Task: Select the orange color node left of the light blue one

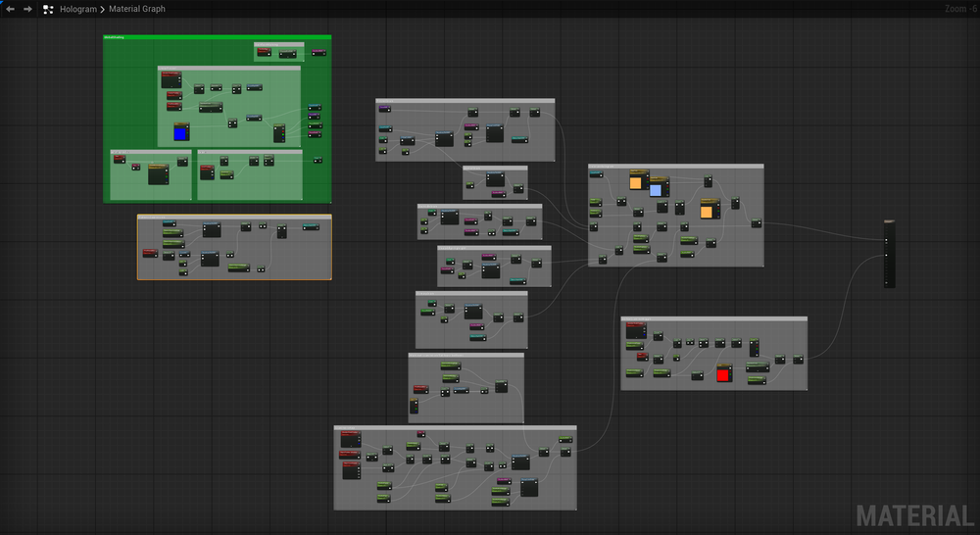Action: coord(639,179)
